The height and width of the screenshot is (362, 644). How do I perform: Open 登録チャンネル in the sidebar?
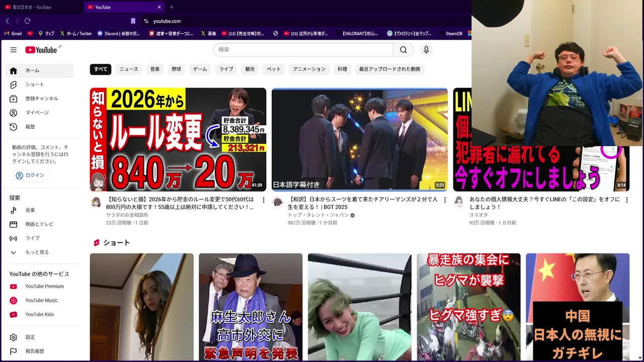(x=40, y=99)
